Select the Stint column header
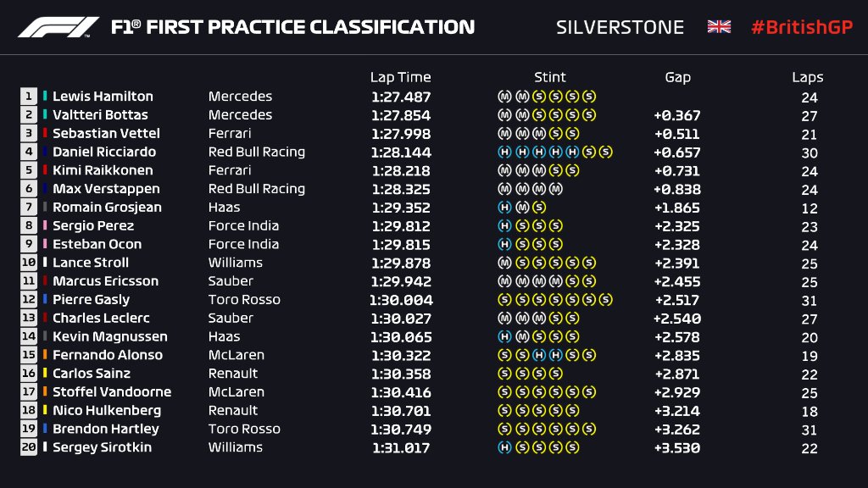Screen dimensions: 868x488 coord(550,77)
